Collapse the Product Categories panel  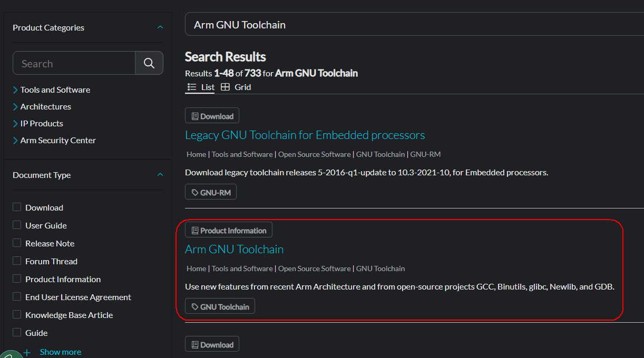[x=160, y=27]
